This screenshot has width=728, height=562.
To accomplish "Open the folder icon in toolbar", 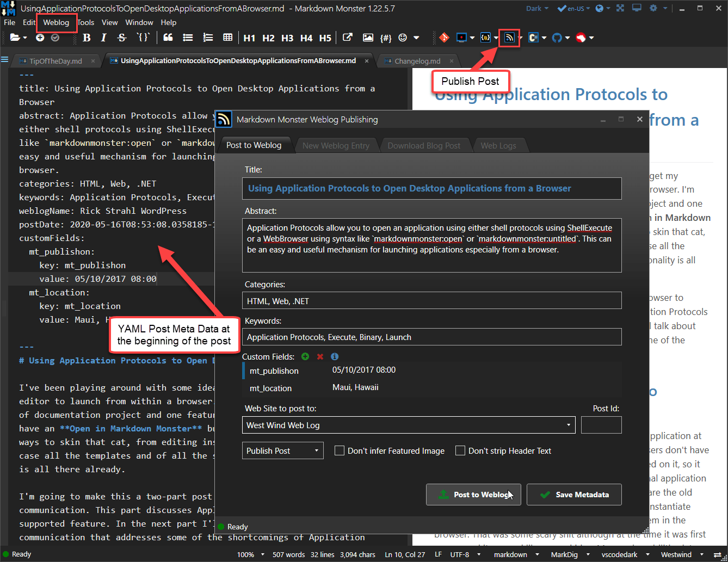I will pos(15,38).
